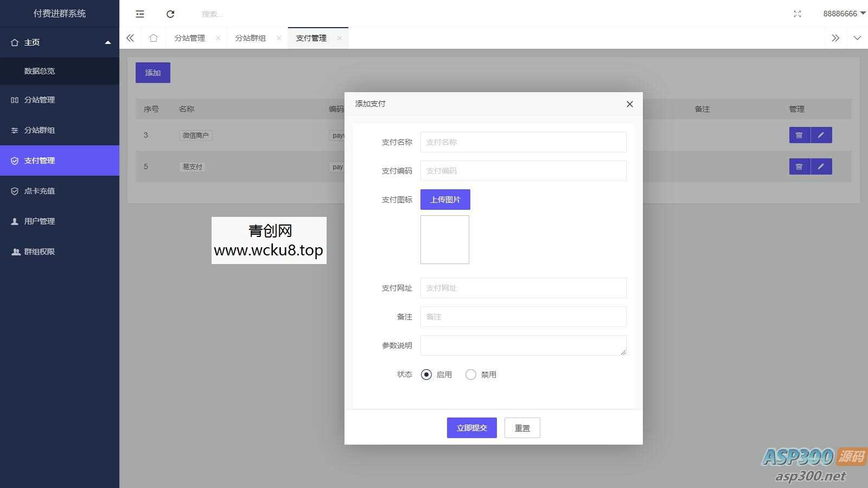Image resolution: width=868 pixels, height=488 pixels.
Task: Click the 支付名称 input field
Action: (x=523, y=142)
